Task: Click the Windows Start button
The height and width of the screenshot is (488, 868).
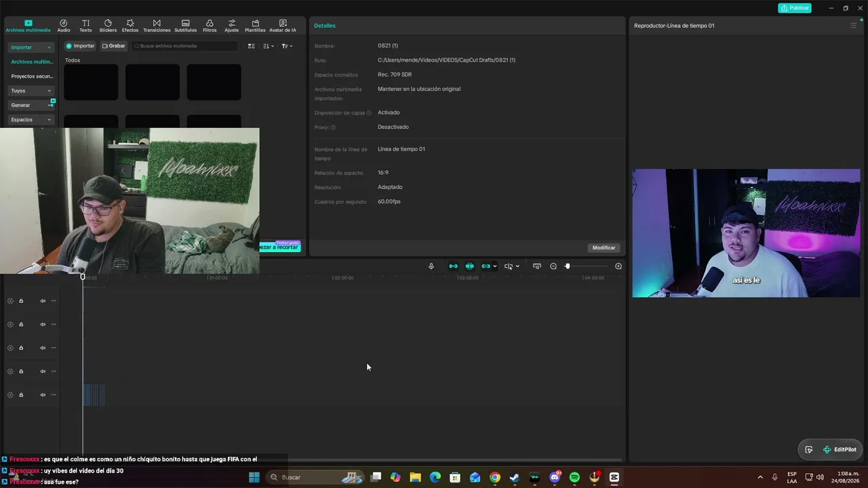Action: (254, 477)
